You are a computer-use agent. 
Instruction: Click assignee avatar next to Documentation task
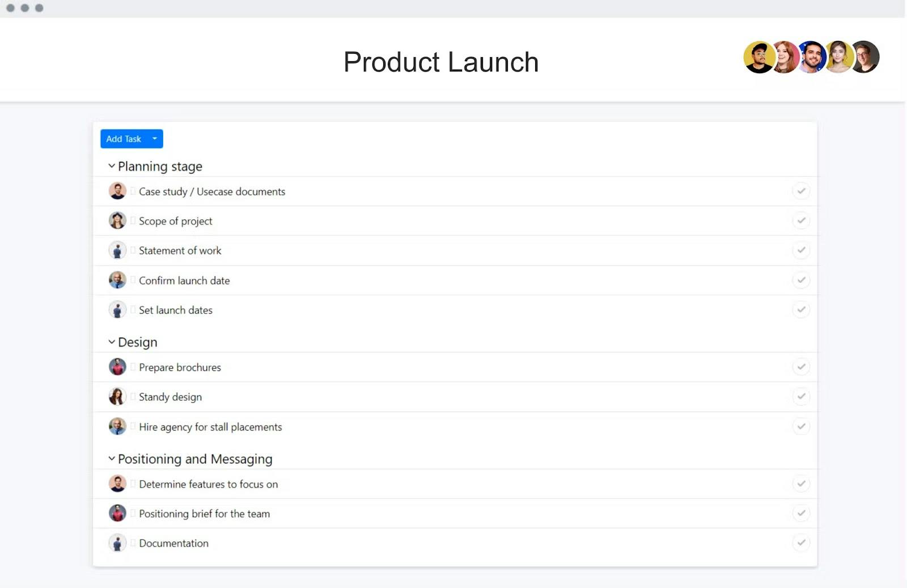[x=117, y=543]
